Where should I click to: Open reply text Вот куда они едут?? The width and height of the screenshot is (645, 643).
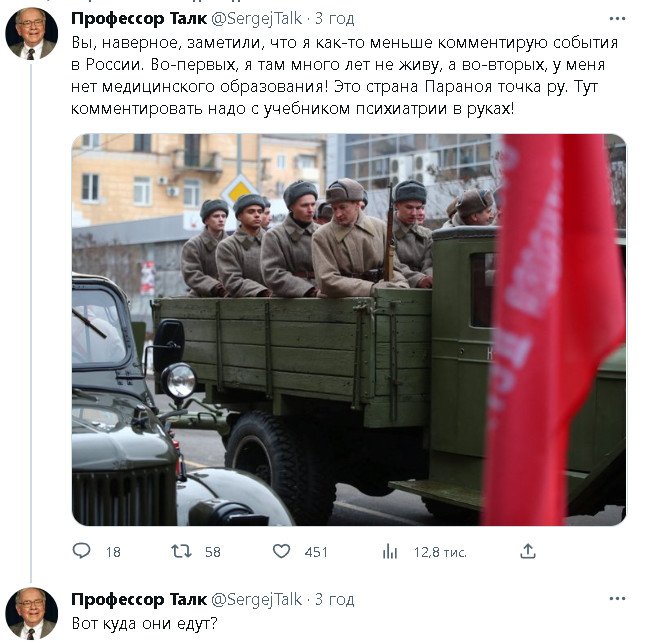[x=144, y=624]
